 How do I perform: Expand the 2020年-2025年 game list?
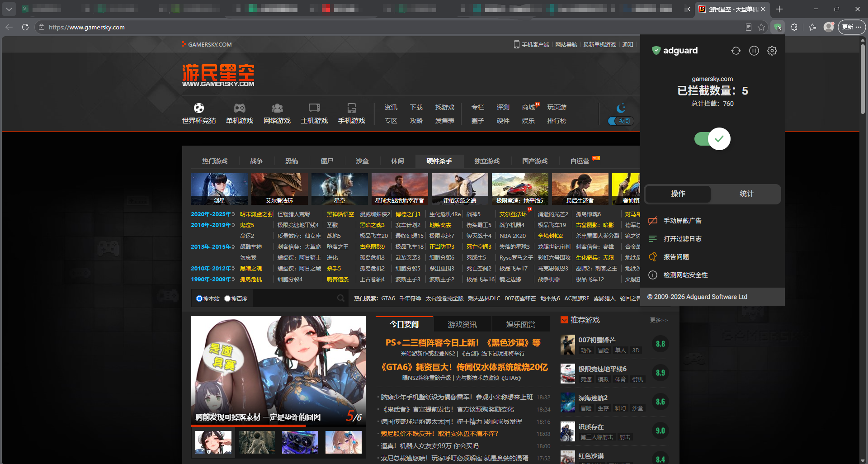(x=213, y=214)
